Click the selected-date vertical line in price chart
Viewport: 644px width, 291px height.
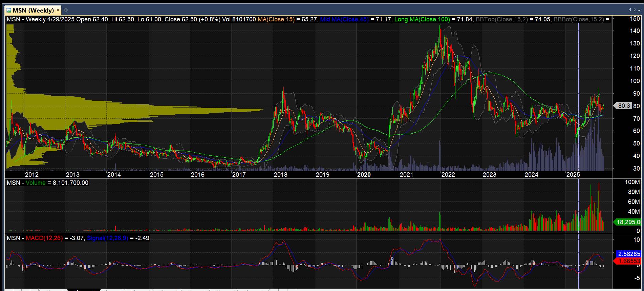click(579, 85)
